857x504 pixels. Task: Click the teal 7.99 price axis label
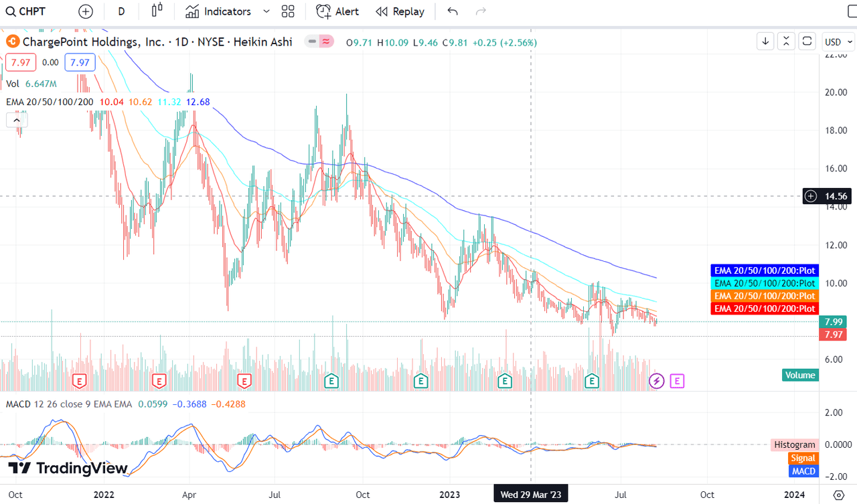(x=834, y=321)
